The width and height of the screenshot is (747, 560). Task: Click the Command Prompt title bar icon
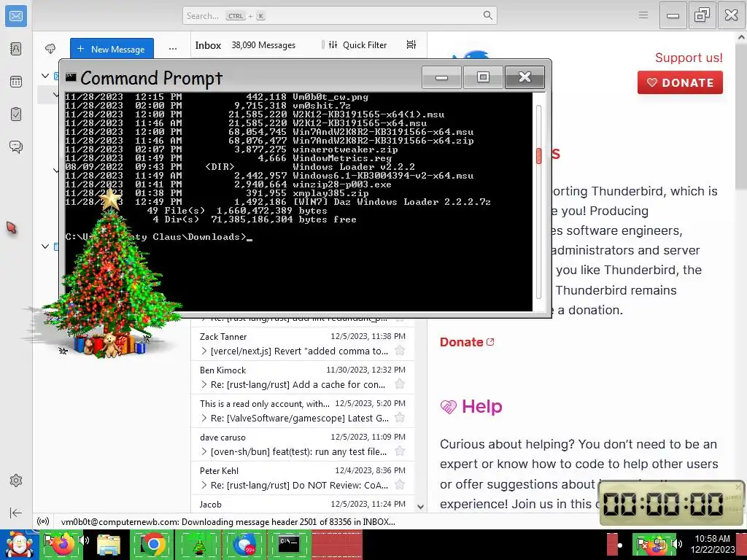(x=71, y=77)
